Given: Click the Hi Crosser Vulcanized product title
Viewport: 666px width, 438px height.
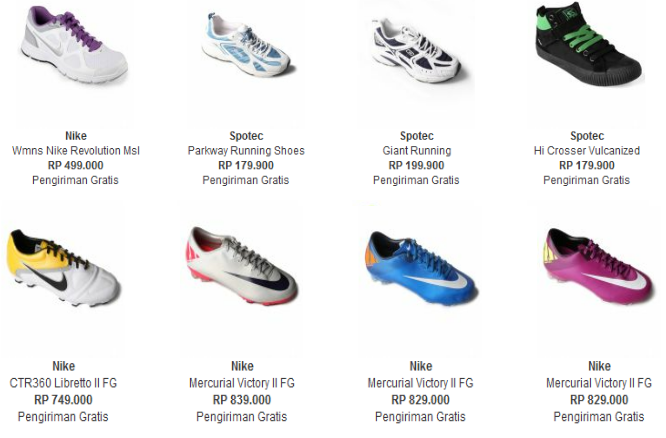Looking at the screenshot, I should pos(587,151).
